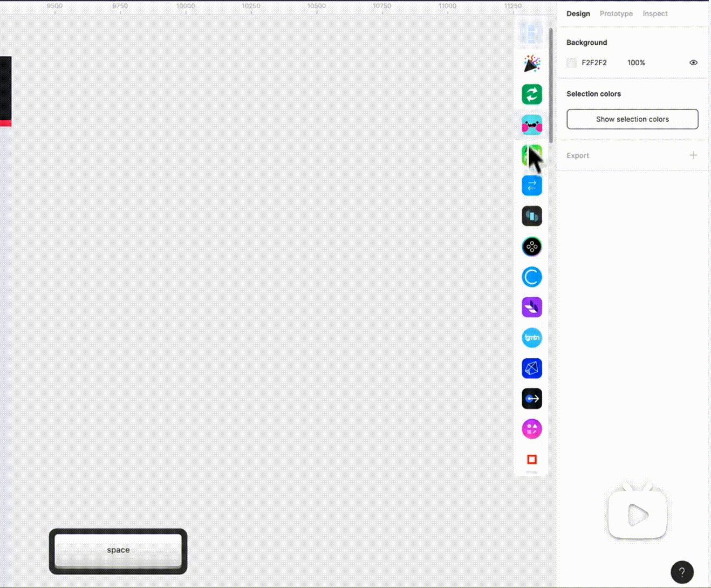
Task: Edit the 100% background opacity field
Action: pyautogui.click(x=636, y=63)
